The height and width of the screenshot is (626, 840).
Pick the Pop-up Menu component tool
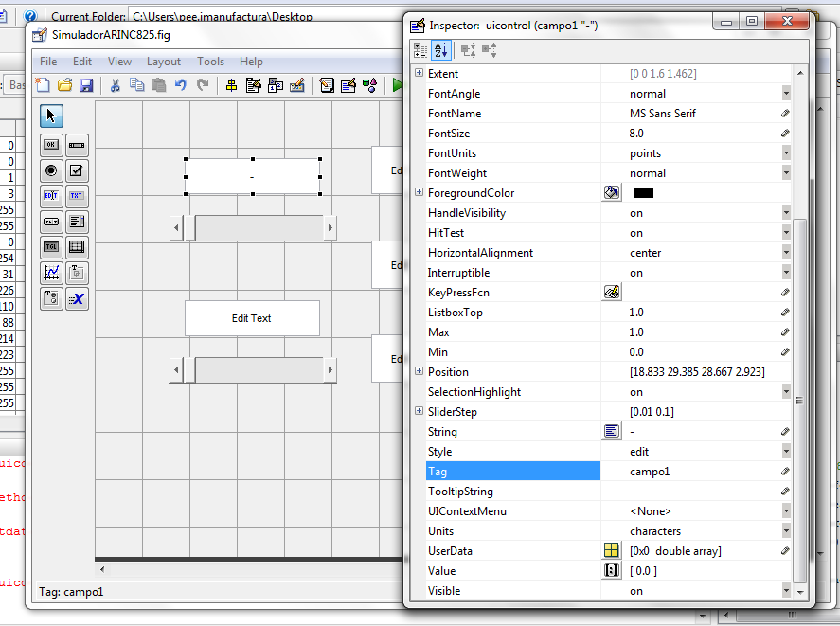(51, 222)
